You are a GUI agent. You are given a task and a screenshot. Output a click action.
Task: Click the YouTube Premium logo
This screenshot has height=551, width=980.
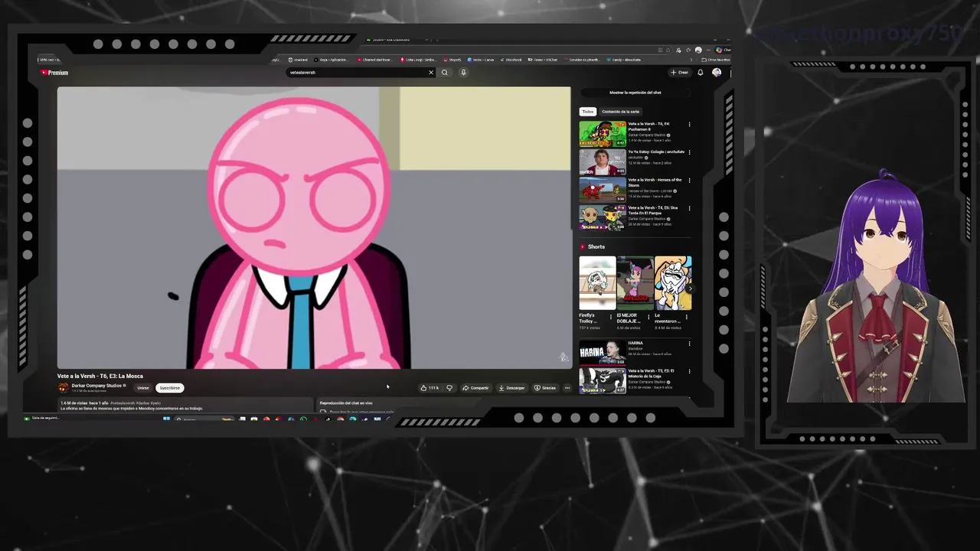(x=54, y=73)
